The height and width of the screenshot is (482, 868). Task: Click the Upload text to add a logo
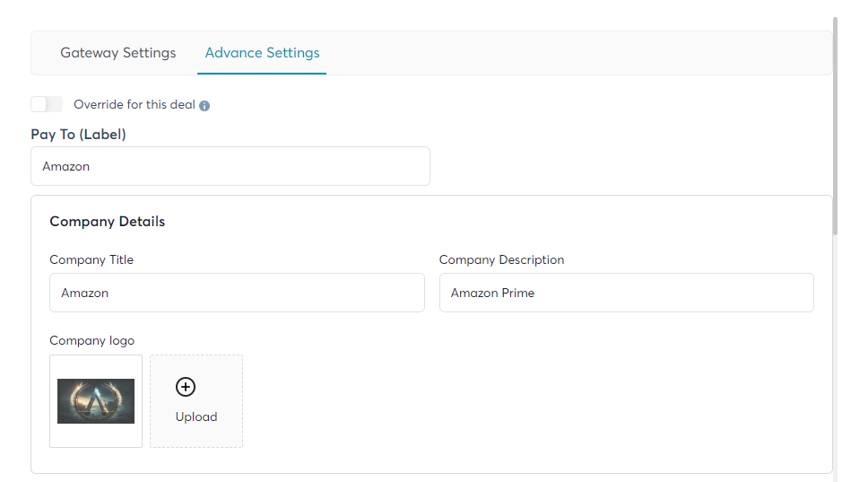tap(196, 416)
